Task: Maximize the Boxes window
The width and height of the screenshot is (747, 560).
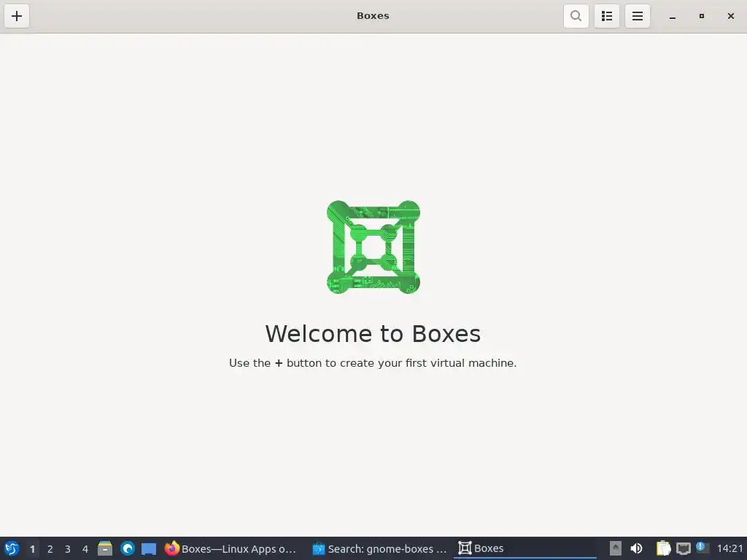Action: point(701,16)
